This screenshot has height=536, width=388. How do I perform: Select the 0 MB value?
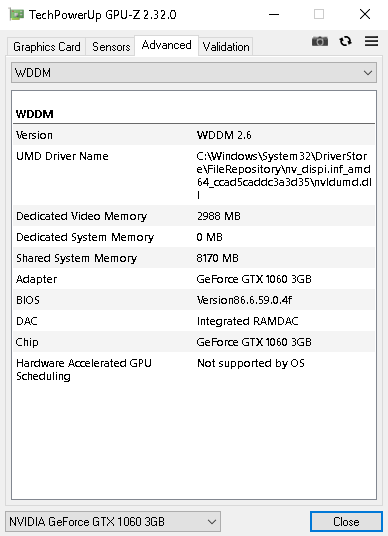tap(209, 237)
